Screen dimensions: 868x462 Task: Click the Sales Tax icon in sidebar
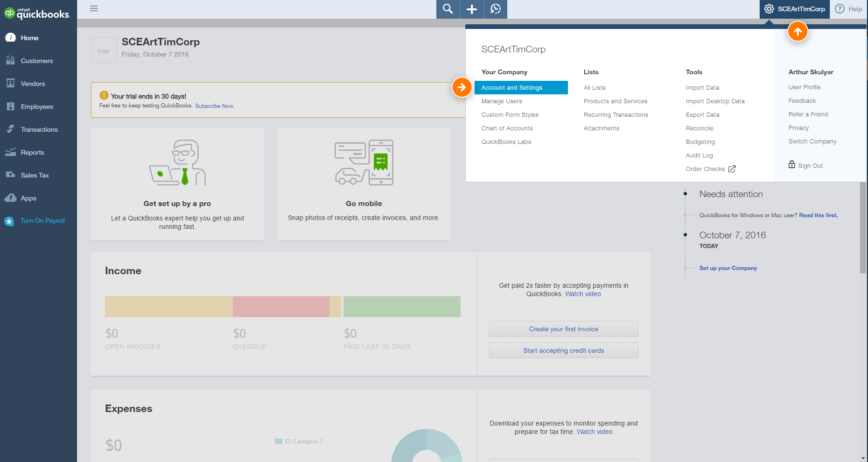(10, 175)
